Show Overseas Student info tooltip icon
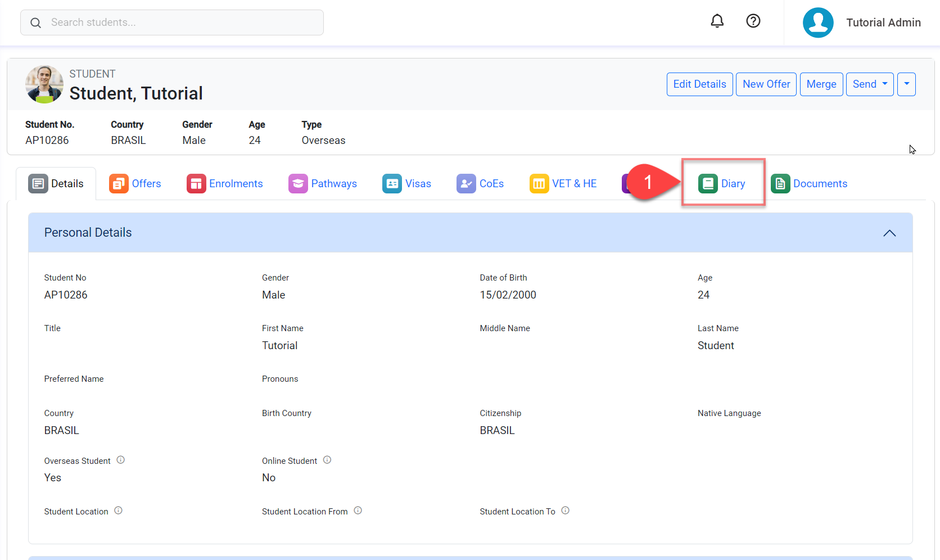940x560 pixels. pyautogui.click(x=121, y=460)
